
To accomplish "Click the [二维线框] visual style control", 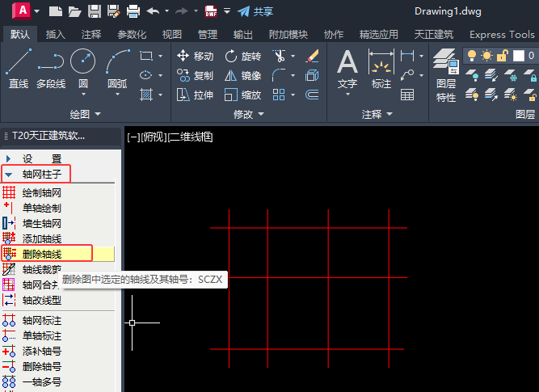I will tap(191, 137).
